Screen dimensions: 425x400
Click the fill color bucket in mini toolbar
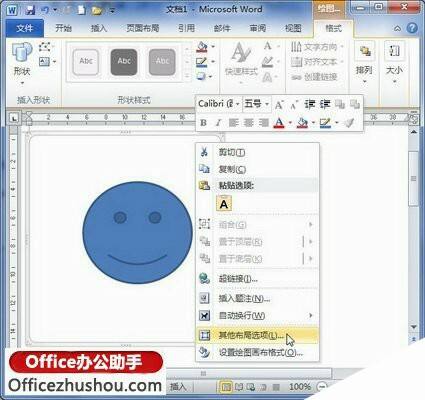[x=302, y=123]
